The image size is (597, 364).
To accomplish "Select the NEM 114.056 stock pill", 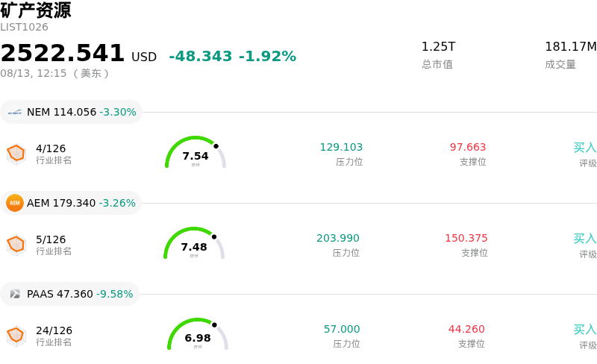I will 71,112.
